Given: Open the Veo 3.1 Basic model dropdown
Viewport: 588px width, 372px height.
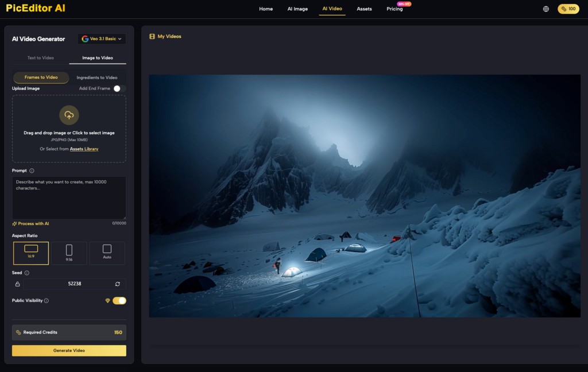Looking at the screenshot, I should click(102, 39).
